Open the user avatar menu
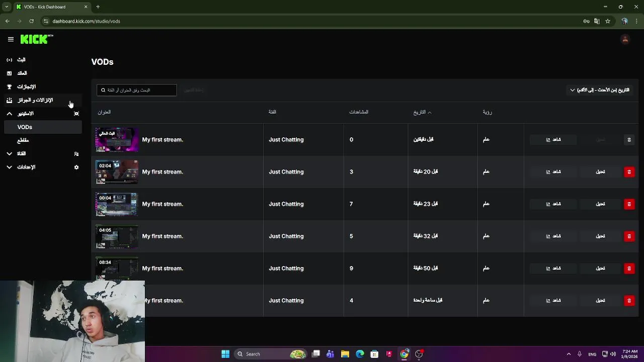644x362 pixels. coord(625,39)
